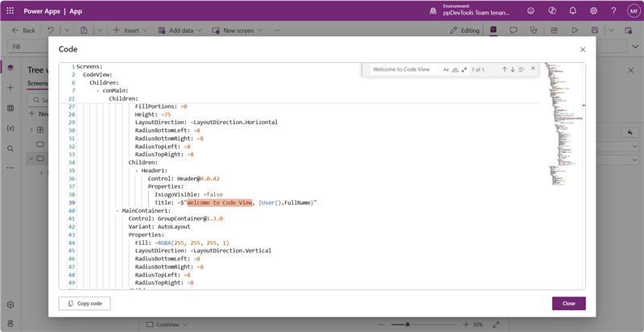644x332 pixels.
Task: Send feedback with the smiley icon
Action: [530, 11]
